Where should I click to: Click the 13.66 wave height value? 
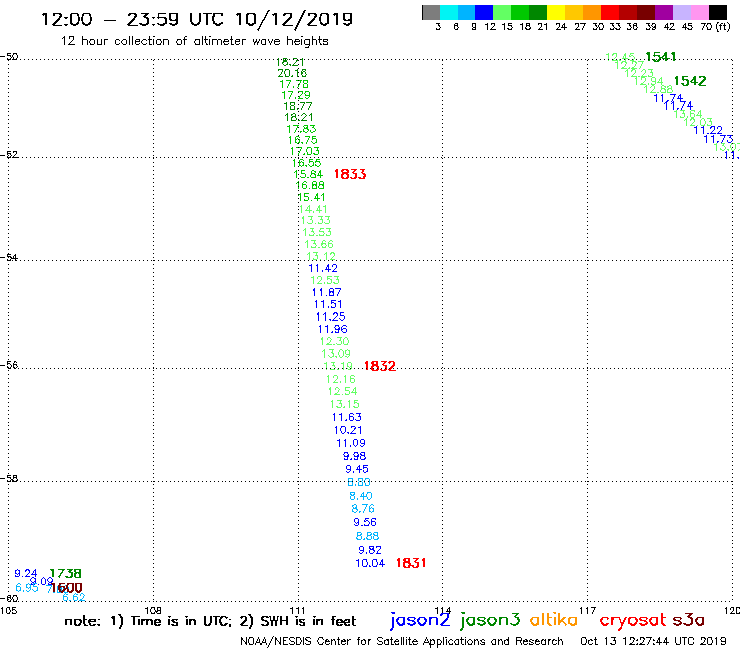[319, 245]
